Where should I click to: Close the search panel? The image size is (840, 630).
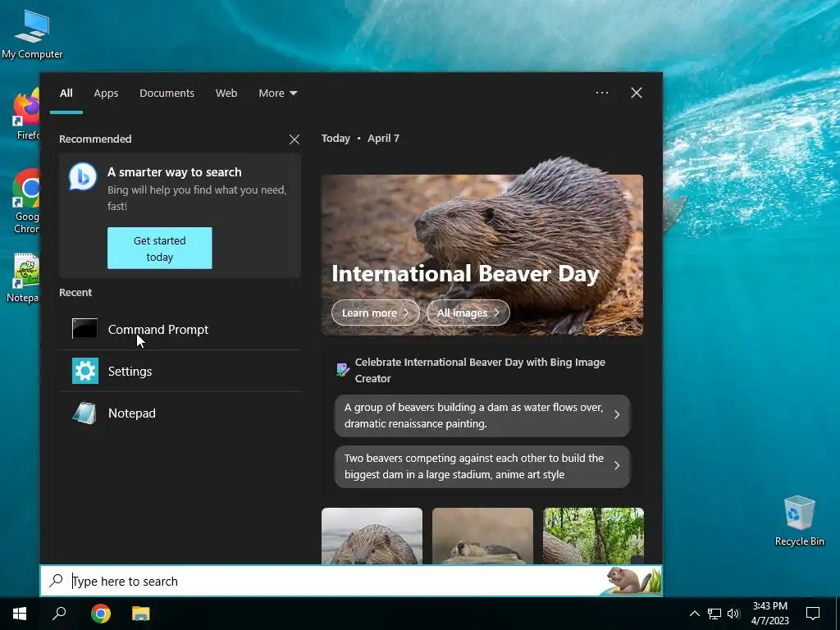coord(636,93)
